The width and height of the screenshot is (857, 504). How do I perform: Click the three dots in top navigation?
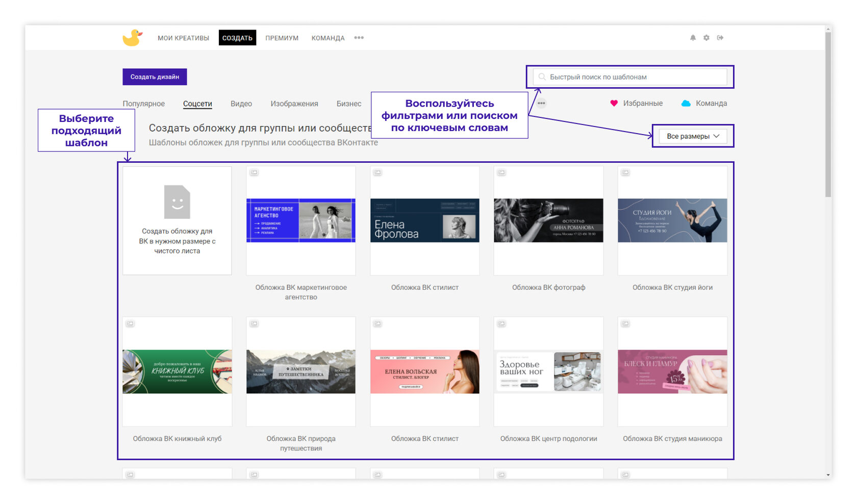click(359, 38)
